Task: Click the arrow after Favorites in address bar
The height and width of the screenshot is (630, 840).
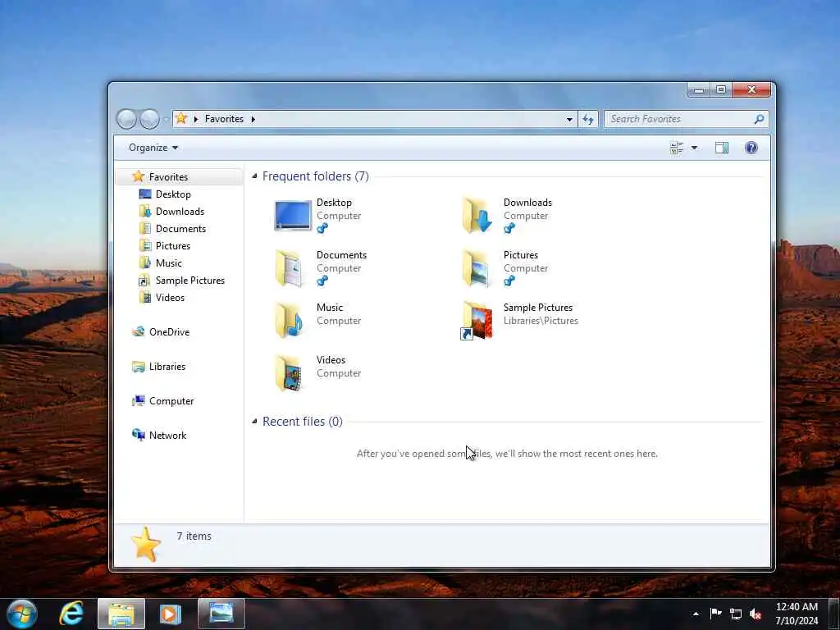Action: [x=253, y=119]
